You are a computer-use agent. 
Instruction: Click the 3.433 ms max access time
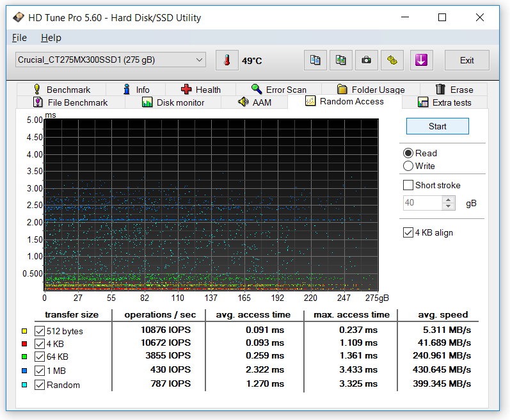pyautogui.click(x=358, y=369)
